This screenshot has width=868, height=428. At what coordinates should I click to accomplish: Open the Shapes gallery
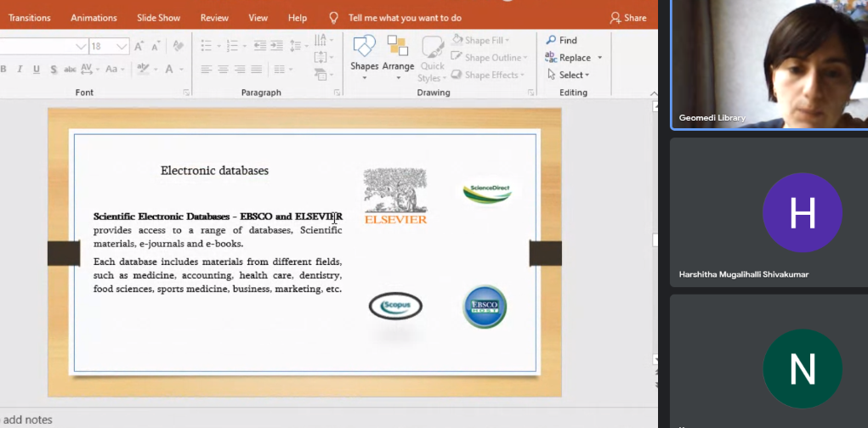point(364,58)
